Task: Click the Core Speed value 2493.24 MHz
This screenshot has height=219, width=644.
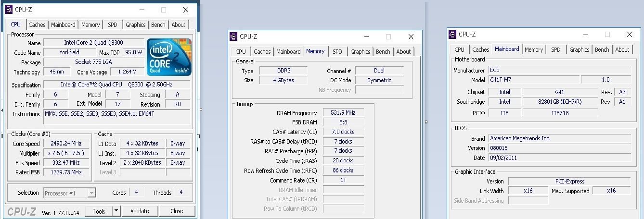Action: (x=66, y=144)
